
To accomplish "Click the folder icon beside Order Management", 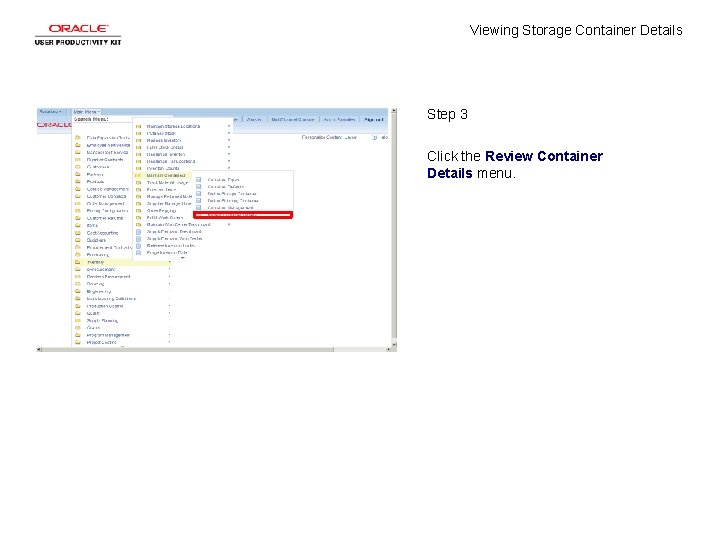I will tap(78, 203).
